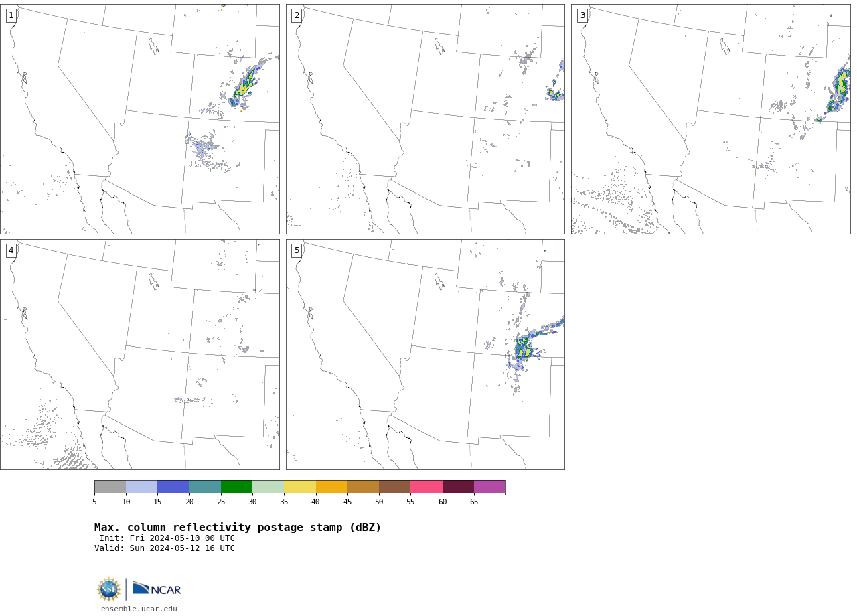
Task: Click the NSF logo icon
Action: coord(109,589)
